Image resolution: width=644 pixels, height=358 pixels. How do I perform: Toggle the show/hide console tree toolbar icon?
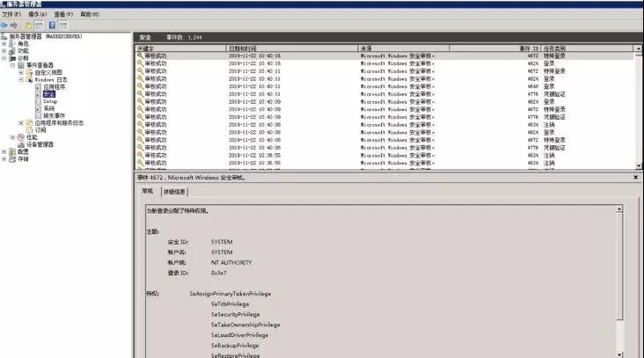(x=39, y=26)
